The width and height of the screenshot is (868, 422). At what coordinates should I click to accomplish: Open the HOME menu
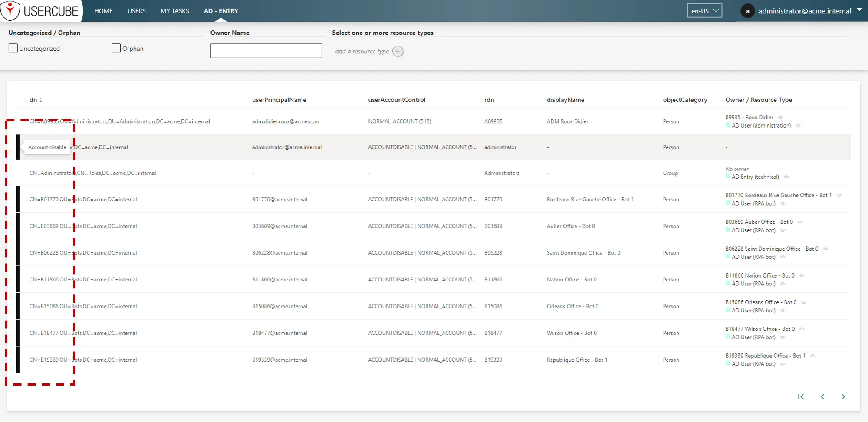pyautogui.click(x=103, y=11)
